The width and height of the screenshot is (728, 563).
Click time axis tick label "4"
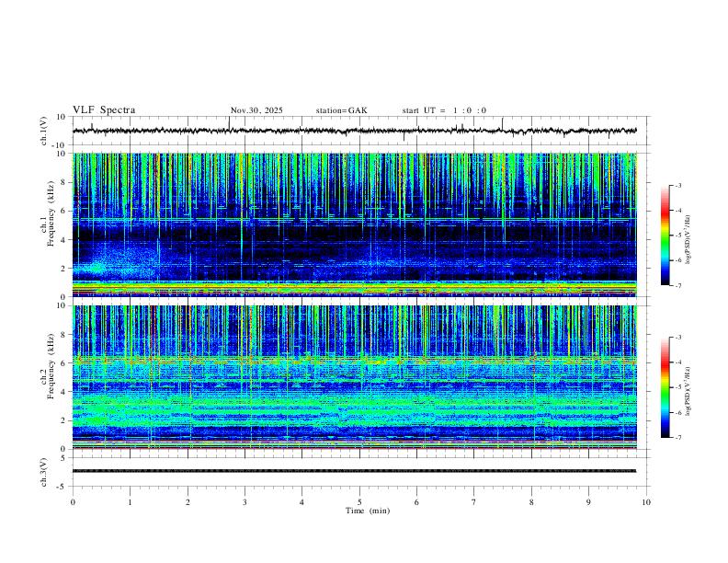pos(302,502)
